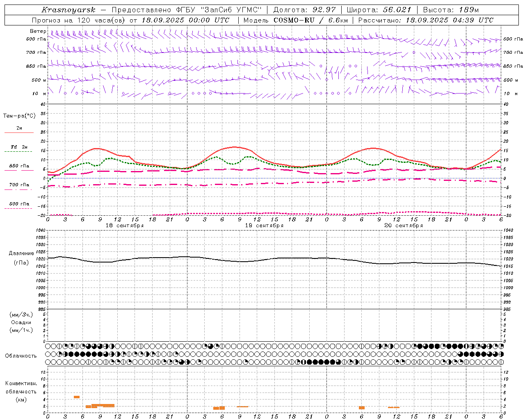Click the '10 м' wind level label on left
Screen dimensions: 525x420
tap(39, 94)
